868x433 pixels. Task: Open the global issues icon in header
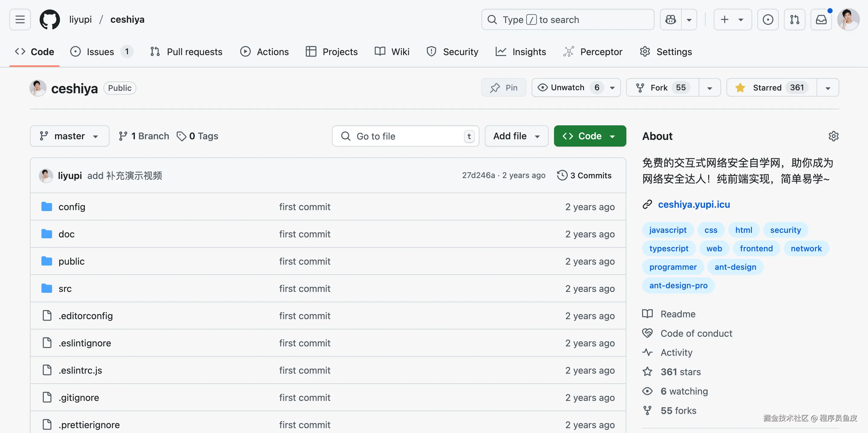768,20
